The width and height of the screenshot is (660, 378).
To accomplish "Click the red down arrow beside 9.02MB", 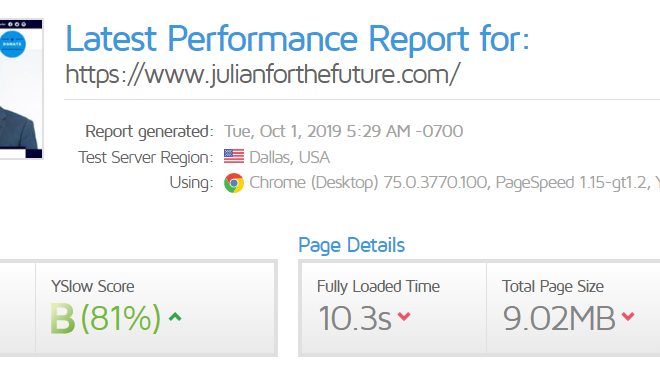I will (628, 316).
